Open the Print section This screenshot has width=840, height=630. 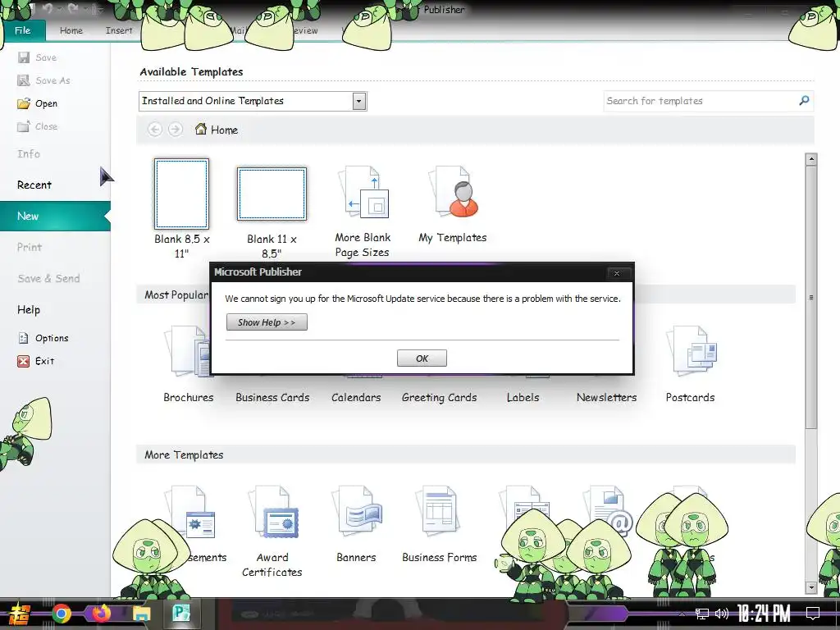[29, 247]
